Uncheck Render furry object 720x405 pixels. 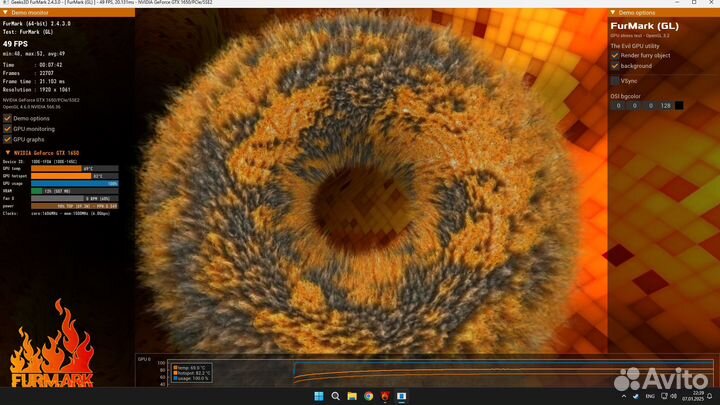(x=615, y=56)
